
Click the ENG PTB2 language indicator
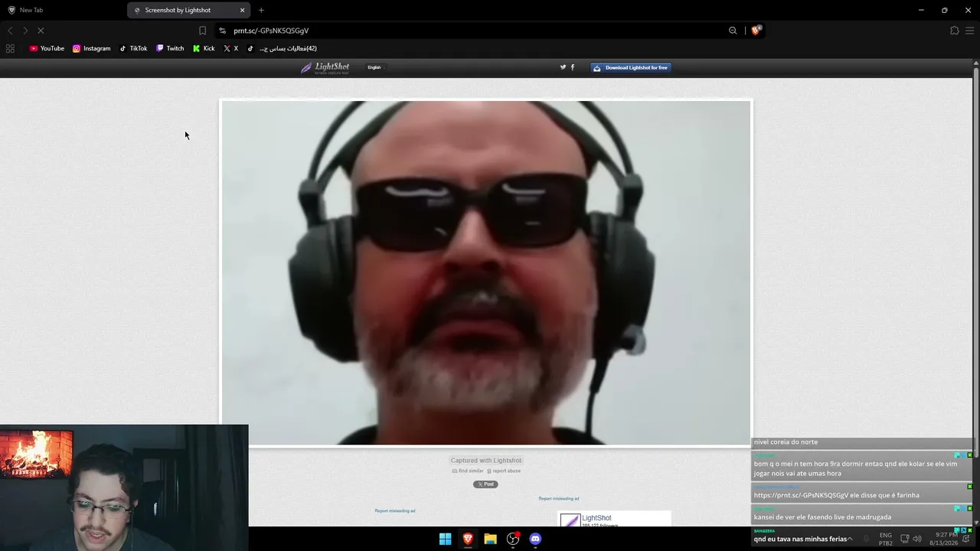click(x=885, y=539)
